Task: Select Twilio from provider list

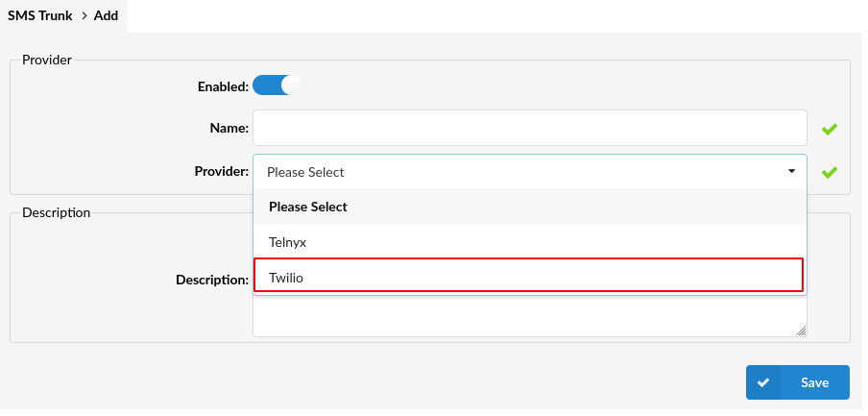Action: coord(529,279)
